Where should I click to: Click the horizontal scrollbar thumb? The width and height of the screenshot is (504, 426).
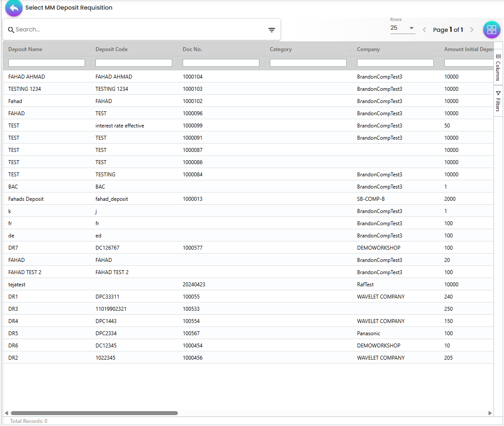[x=94, y=413]
